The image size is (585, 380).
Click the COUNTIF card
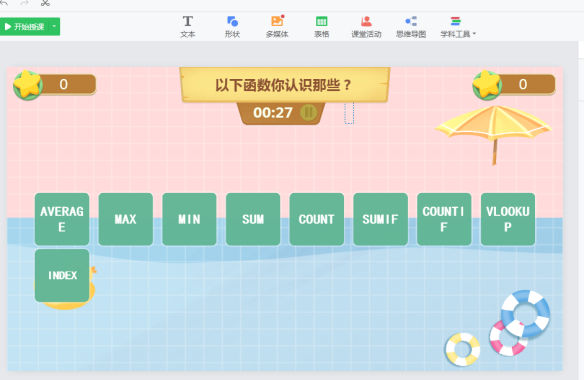click(444, 219)
